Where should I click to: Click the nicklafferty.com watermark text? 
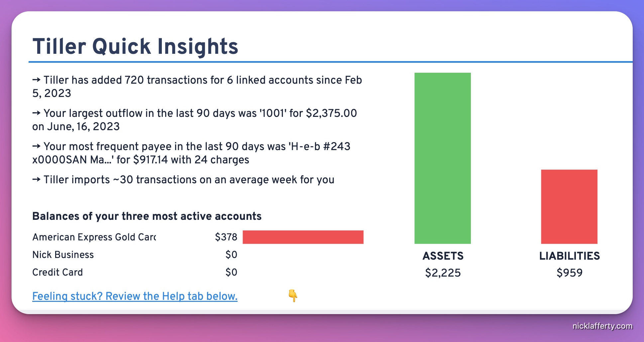coord(602,326)
